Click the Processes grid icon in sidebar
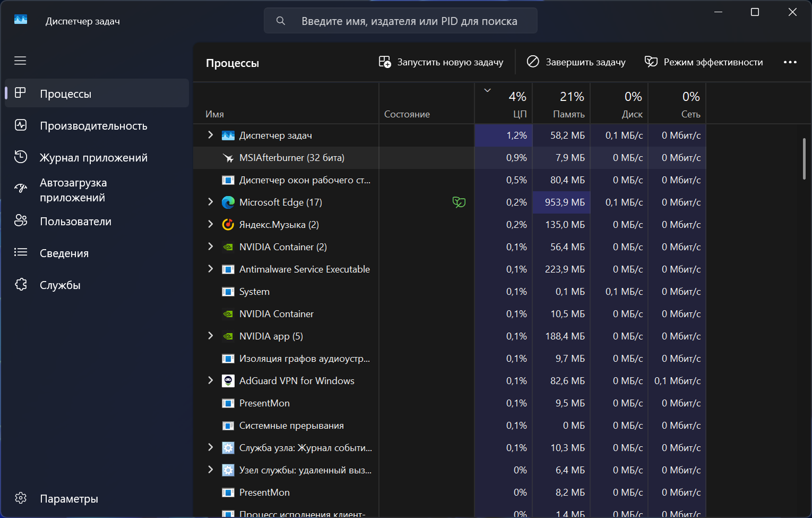Viewport: 812px width, 518px height. 20,93
